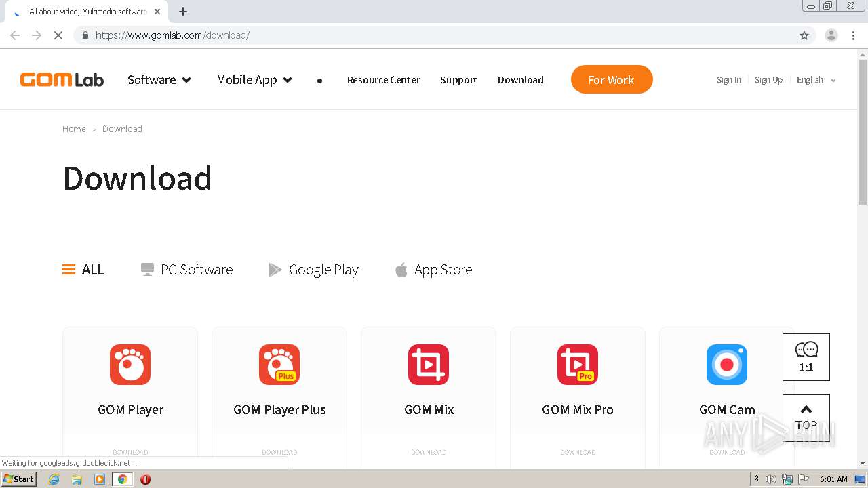Open the Support menu item

click(458, 80)
